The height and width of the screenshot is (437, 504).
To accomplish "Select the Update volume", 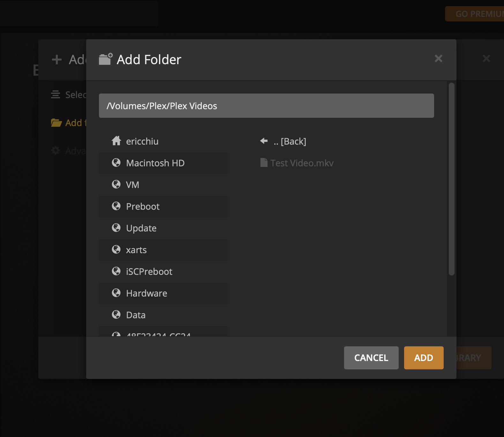I will [163, 228].
